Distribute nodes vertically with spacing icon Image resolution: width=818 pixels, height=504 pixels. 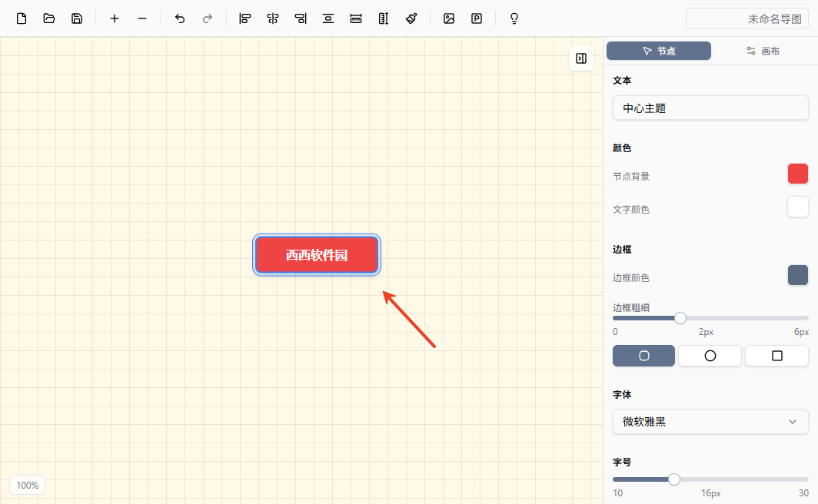point(328,18)
